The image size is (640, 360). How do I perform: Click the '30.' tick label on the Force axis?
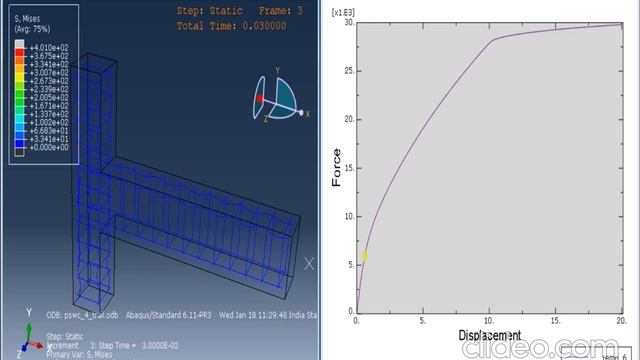[x=350, y=23]
